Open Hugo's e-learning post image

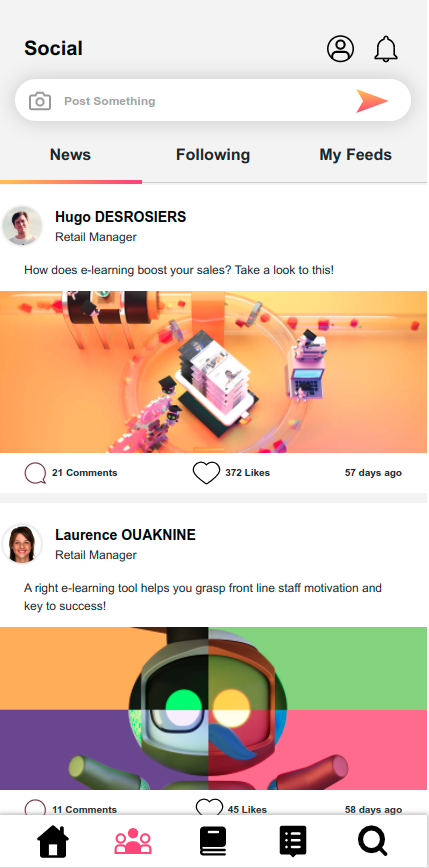pyautogui.click(x=213, y=372)
